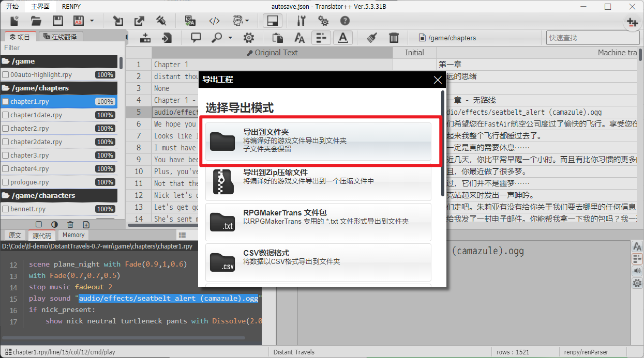Click the translate icon in the top toolbar
Screen dimensions: 644x358
[190, 21]
